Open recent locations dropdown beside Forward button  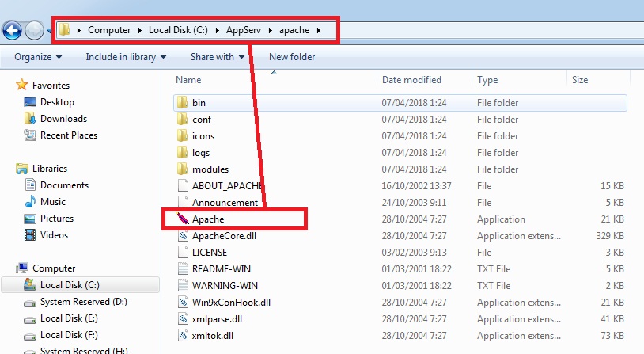tap(49, 30)
